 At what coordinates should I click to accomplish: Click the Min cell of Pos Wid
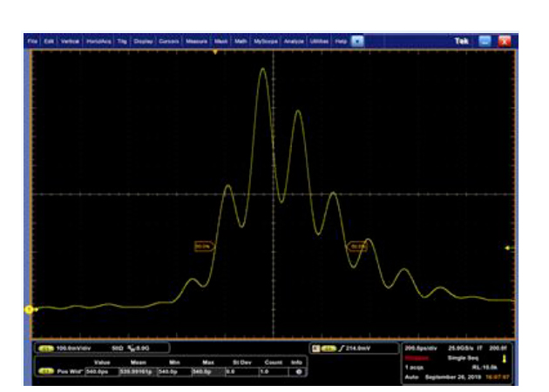[174, 372]
